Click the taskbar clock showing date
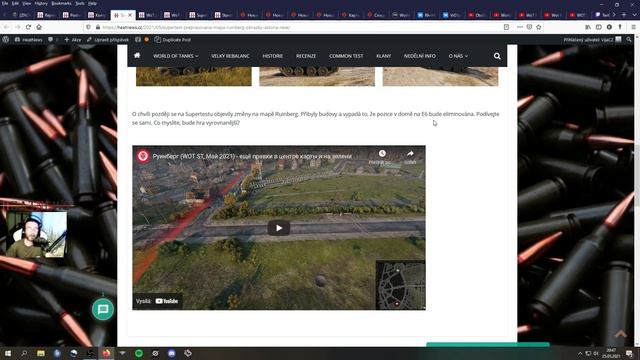 pyautogui.click(x=611, y=353)
